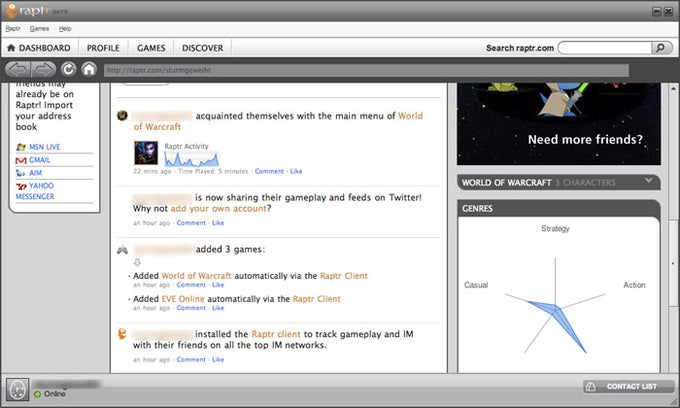Open the Games menu
This screenshot has width=680, height=408.
(39, 29)
